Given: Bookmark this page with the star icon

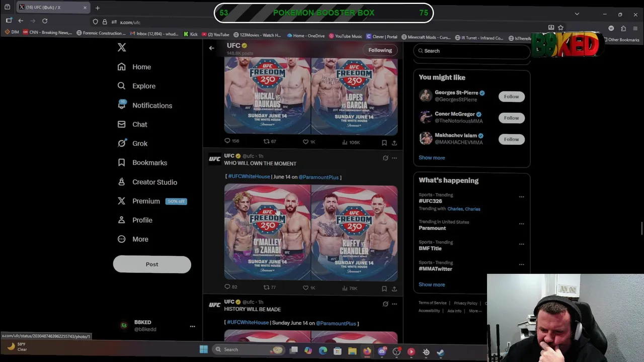Looking at the screenshot, I should (x=560, y=28).
